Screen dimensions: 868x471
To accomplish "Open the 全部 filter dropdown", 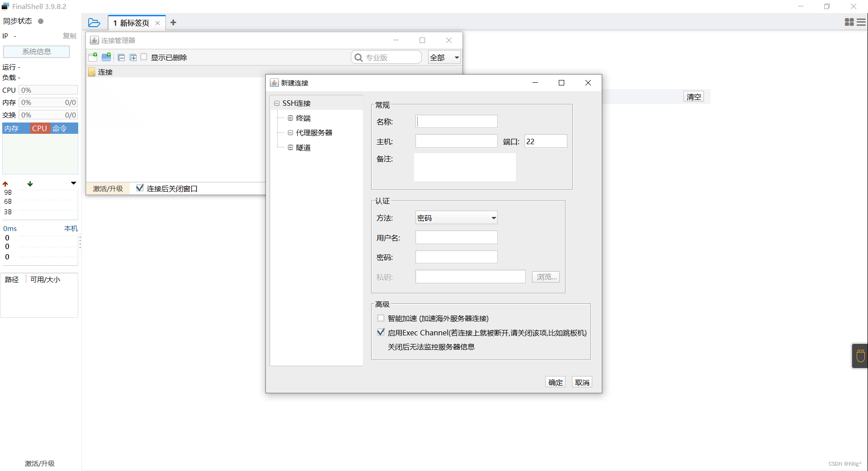I will pos(444,57).
